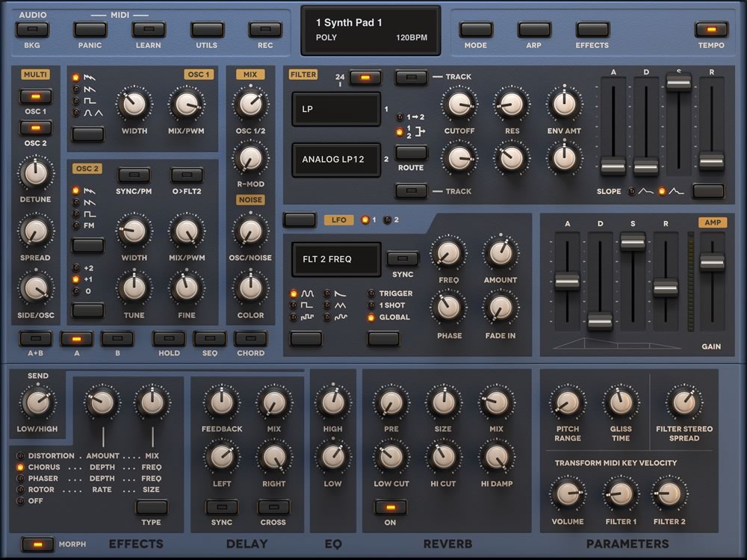Choose the LFO random smooth wave shape
747x560 pixels.
coord(341,317)
